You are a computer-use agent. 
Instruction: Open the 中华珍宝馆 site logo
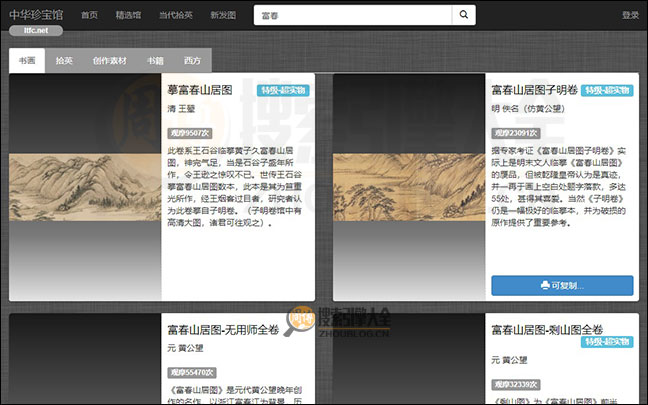point(36,15)
